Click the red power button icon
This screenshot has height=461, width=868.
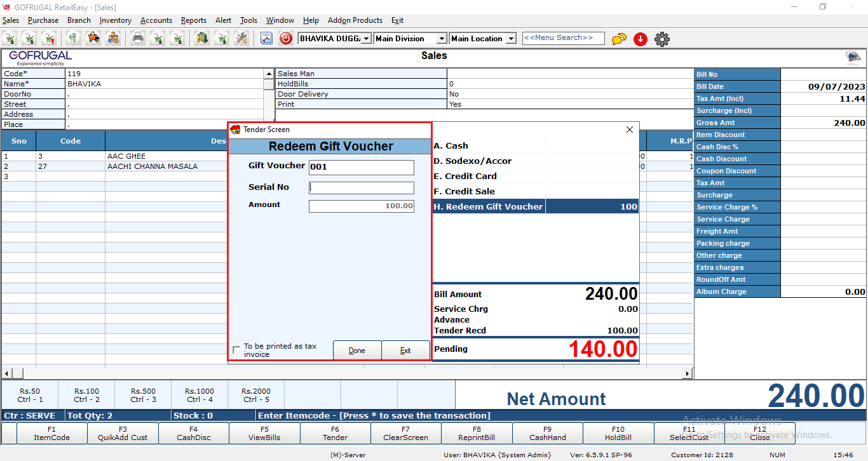(x=286, y=39)
